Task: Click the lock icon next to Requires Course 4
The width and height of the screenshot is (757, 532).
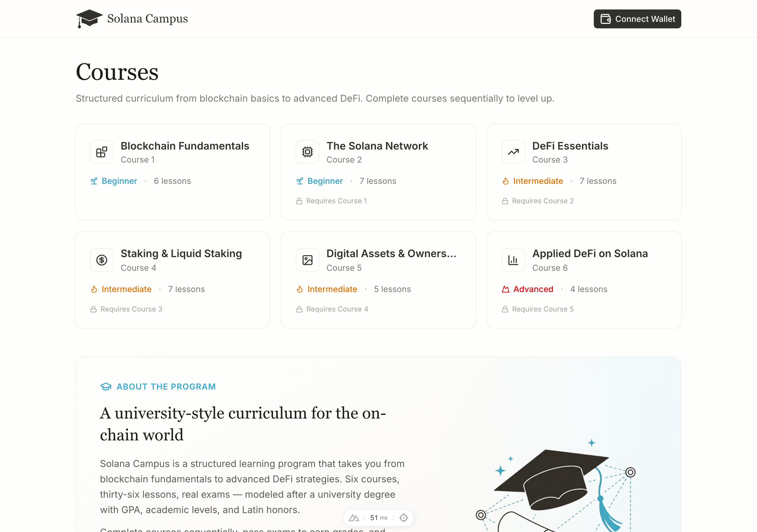Action: [x=299, y=309]
